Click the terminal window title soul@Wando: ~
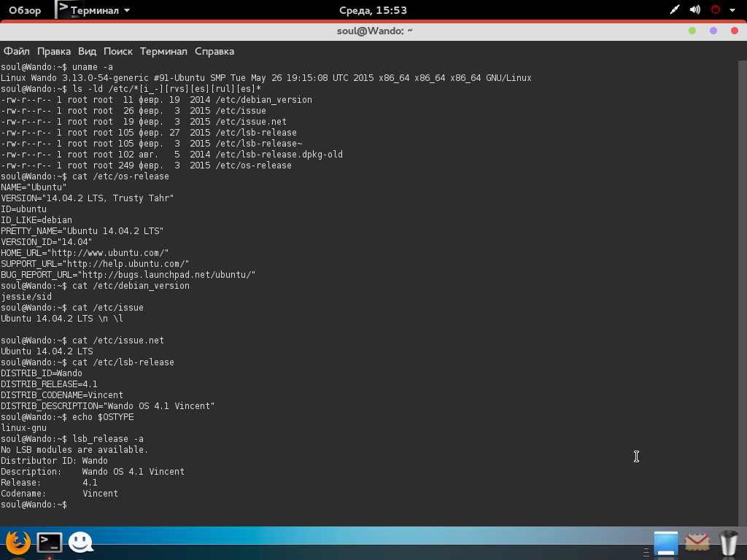This screenshot has width=747, height=560. [374, 31]
